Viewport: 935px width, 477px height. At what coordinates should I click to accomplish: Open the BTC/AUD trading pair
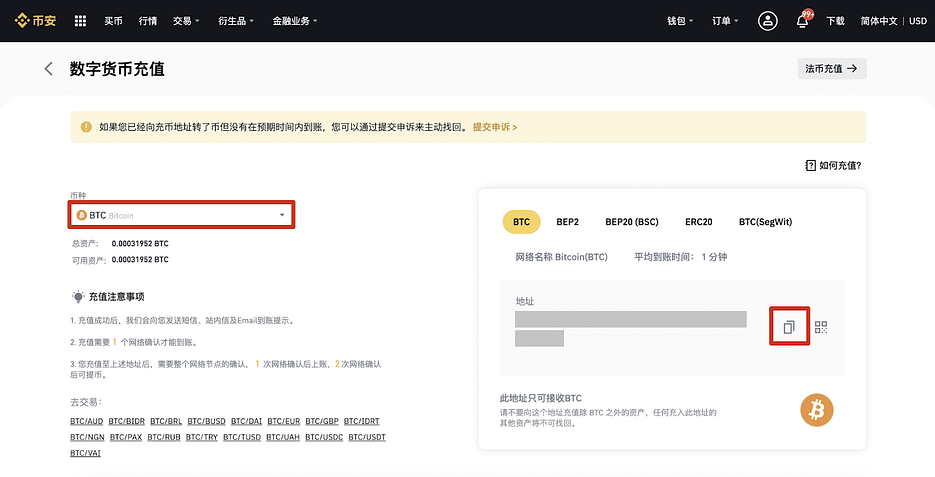(x=86, y=421)
